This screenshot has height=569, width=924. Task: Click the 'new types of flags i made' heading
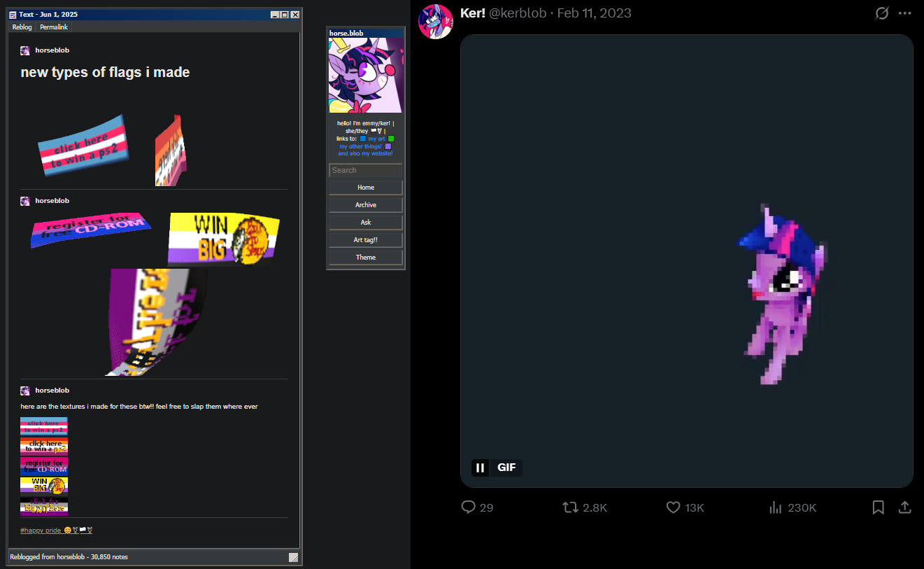coord(105,72)
